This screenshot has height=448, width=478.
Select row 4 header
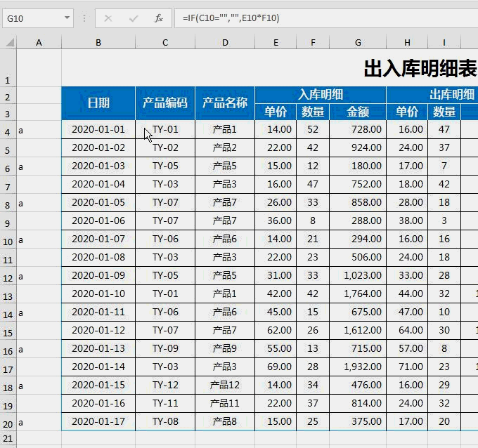(x=8, y=130)
